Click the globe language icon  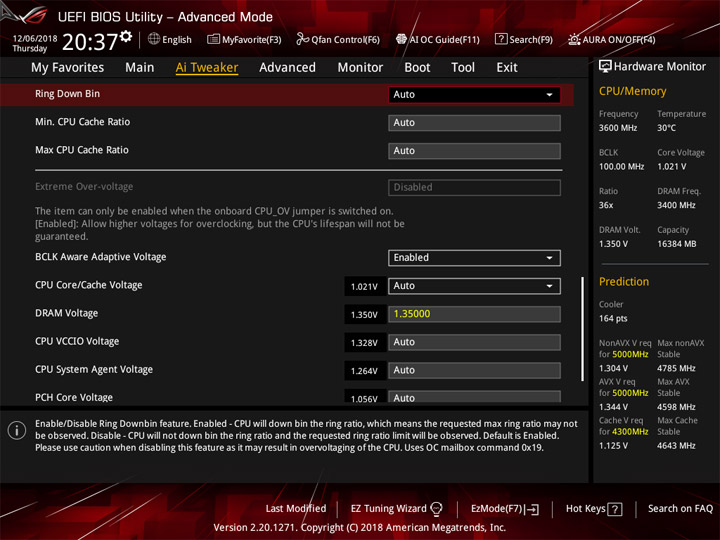coord(154,39)
